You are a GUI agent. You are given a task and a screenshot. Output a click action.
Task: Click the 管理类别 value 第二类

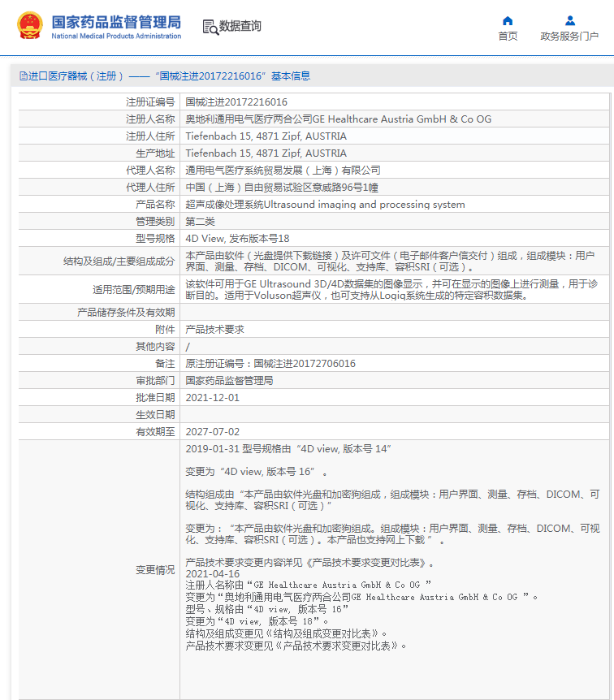200,222
